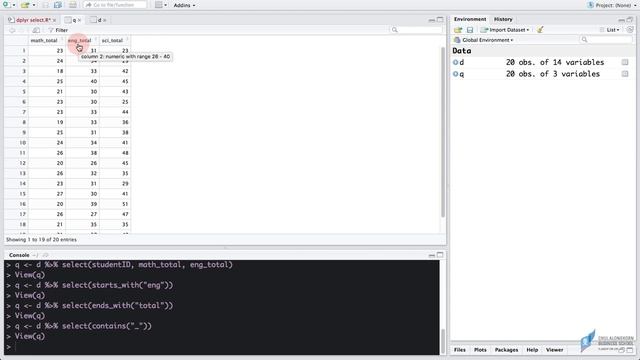Close the dplyr select.R tab

(x=54, y=20)
